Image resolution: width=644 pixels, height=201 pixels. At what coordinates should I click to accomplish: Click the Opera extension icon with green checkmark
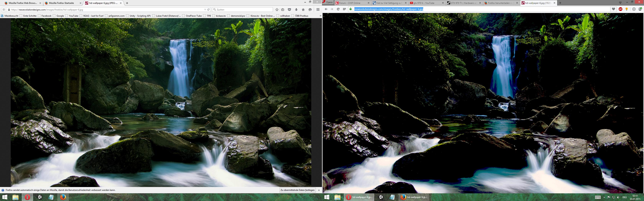tap(640, 9)
